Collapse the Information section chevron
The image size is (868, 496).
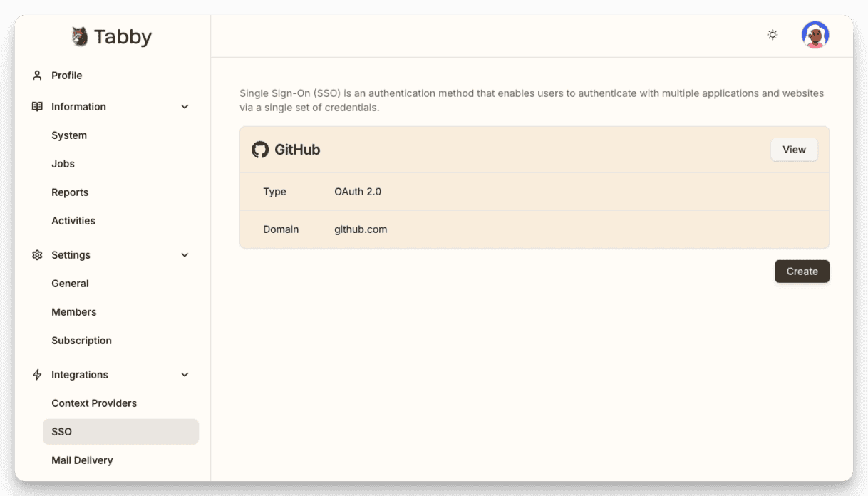click(185, 107)
